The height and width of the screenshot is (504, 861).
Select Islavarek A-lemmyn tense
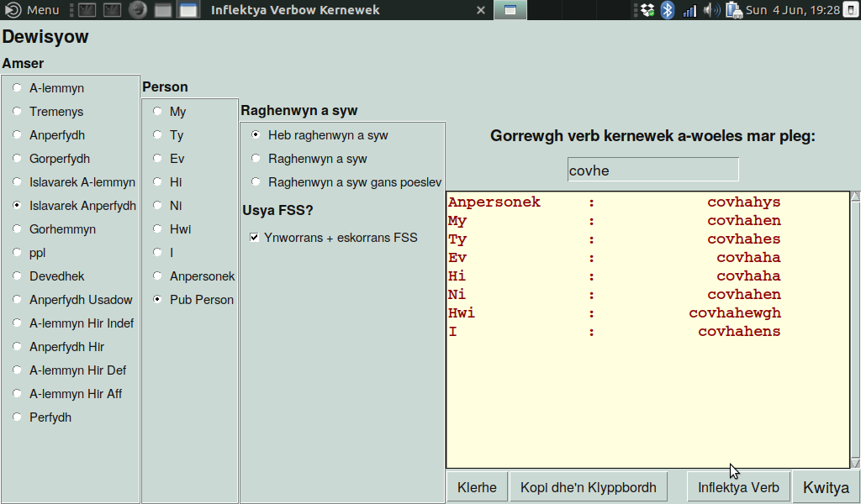coord(17,182)
